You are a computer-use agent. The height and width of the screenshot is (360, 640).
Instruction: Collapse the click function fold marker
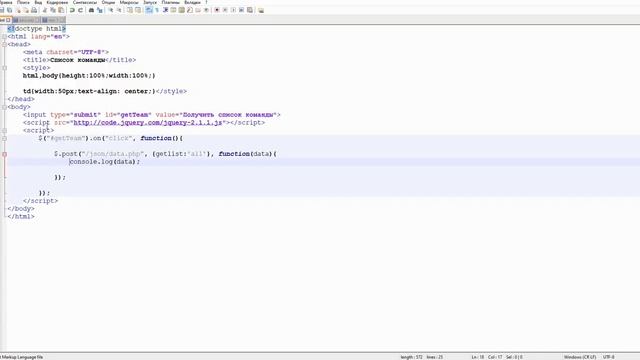[x=4, y=138]
